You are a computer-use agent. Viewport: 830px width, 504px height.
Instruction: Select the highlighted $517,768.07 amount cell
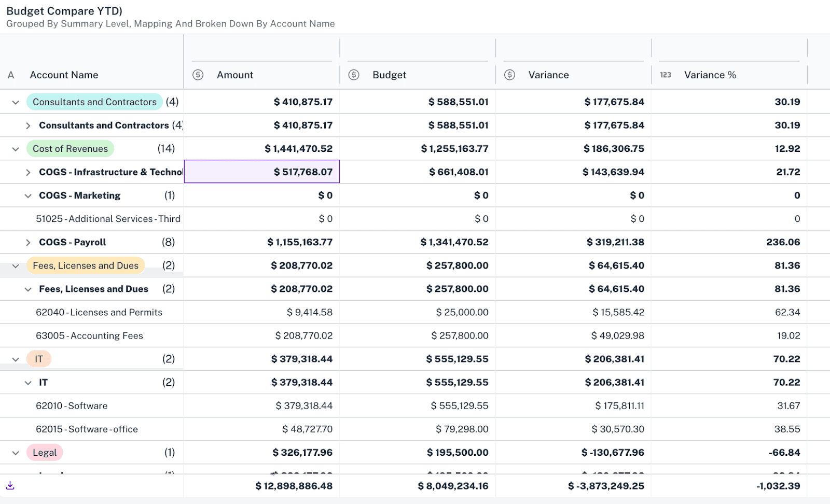coord(262,172)
